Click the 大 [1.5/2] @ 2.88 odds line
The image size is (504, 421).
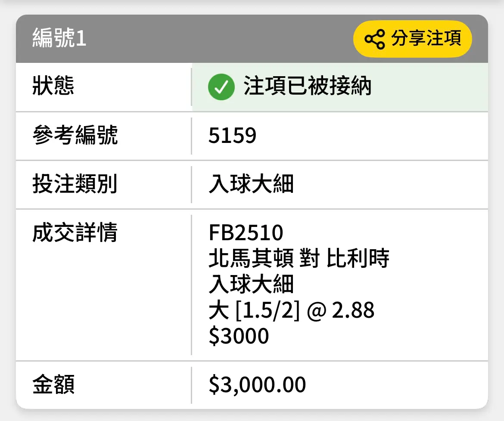coord(292,310)
